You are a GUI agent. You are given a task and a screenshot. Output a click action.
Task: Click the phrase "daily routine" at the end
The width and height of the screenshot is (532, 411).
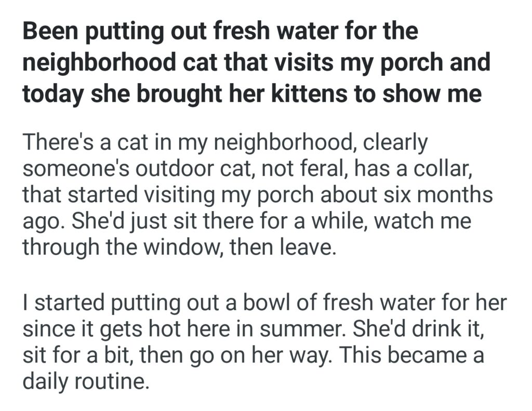coord(85,382)
